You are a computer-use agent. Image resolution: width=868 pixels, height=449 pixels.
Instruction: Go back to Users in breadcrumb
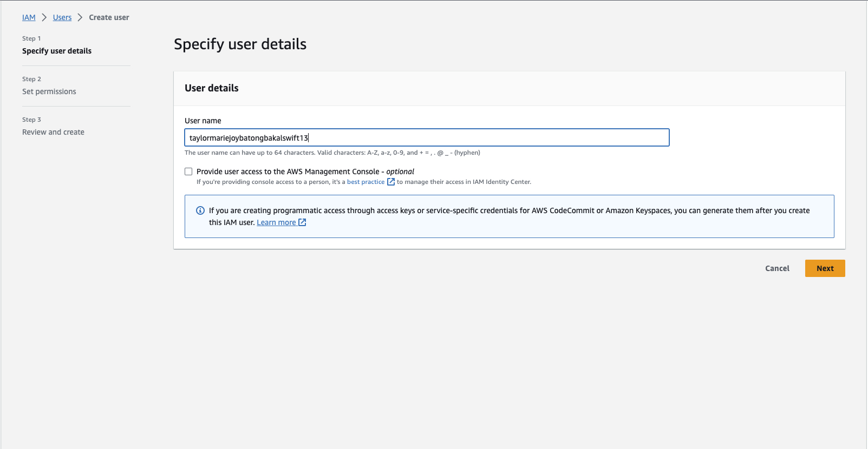pyautogui.click(x=62, y=17)
